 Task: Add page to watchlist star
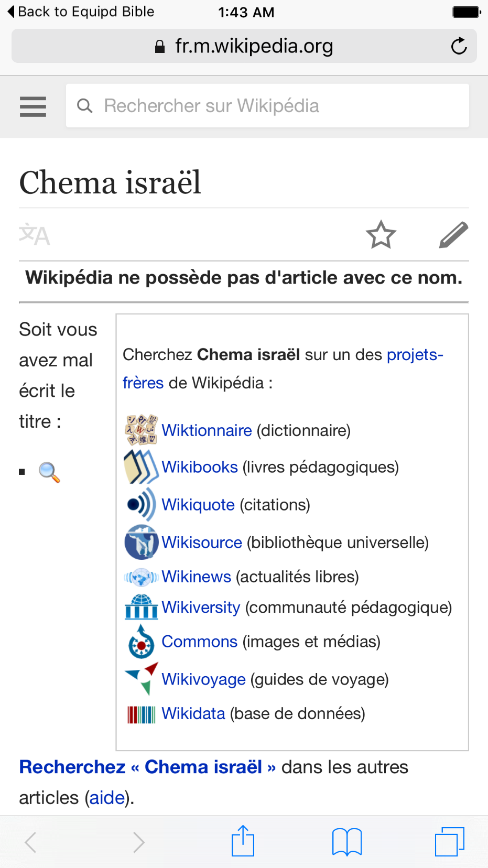(381, 234)
